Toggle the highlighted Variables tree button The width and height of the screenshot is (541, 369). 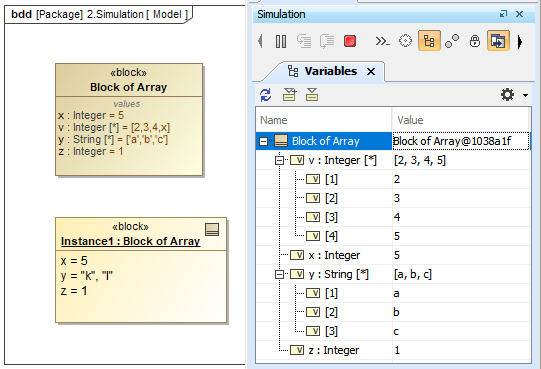pos(429,41)
